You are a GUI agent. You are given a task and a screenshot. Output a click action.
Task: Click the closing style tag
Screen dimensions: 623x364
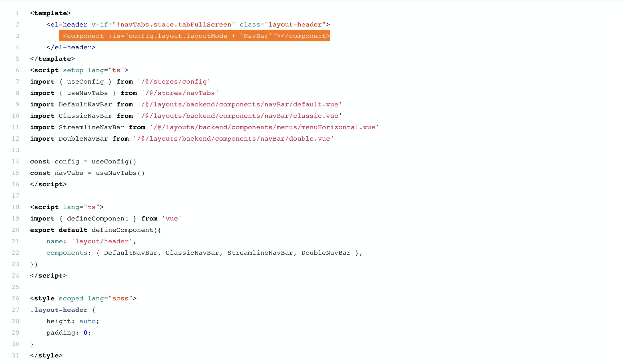pyautogui.click(x=46, y=355)
